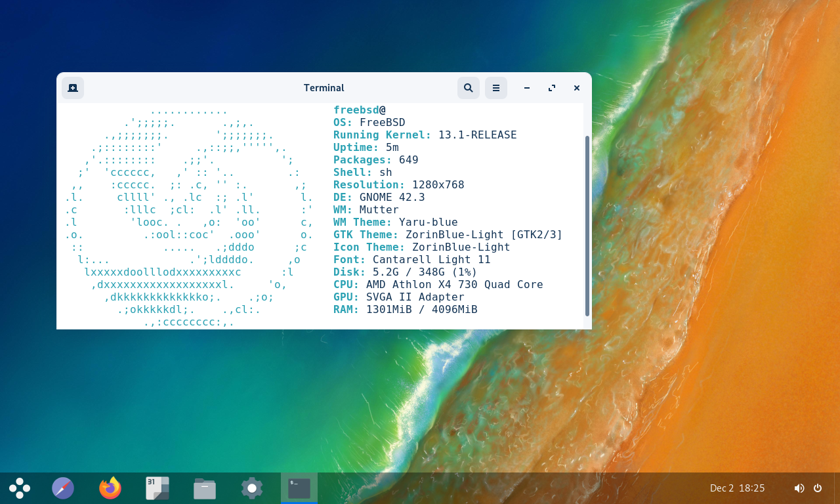Click the show desktop strip at panel edge
The image size is (840, 504).
click(837, 488)
